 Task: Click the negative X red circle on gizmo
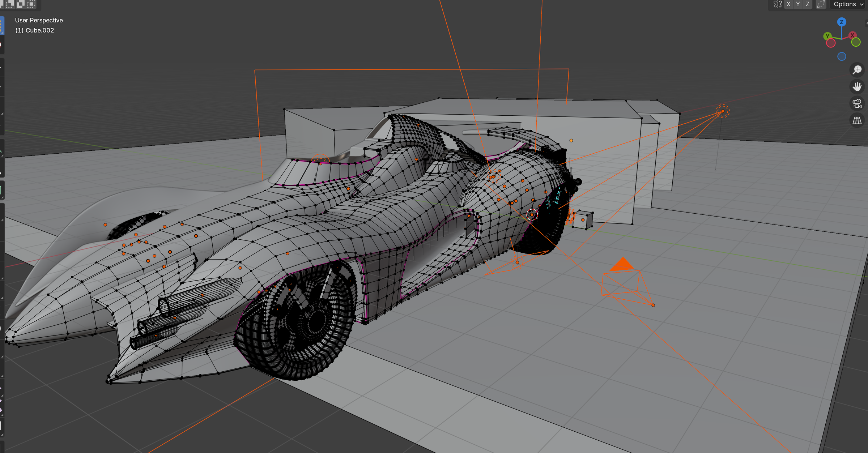(831, 43)
